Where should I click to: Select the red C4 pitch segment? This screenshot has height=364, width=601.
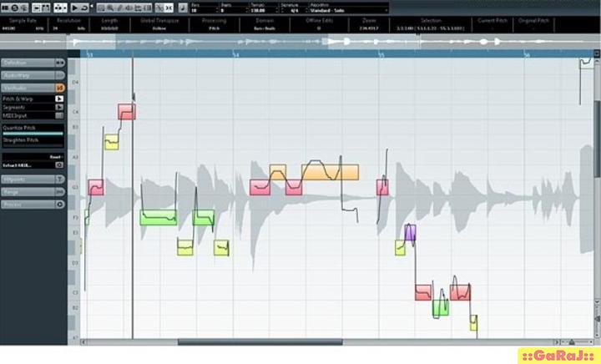pos(127,112)
